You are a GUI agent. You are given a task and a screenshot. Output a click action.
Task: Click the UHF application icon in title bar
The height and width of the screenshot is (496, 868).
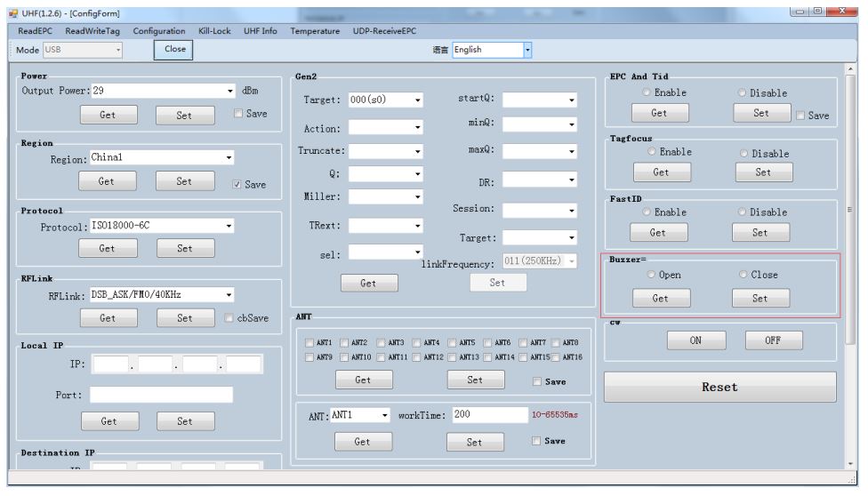point(10,12)
